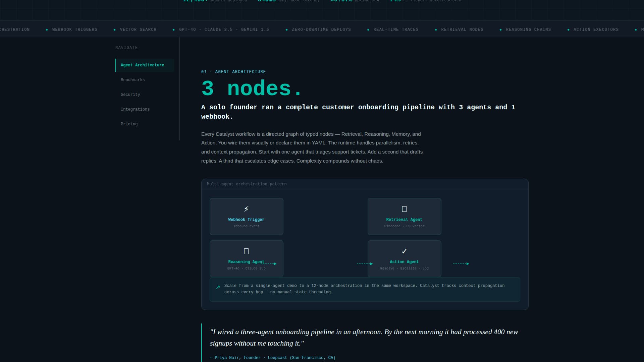This screenshot has height=362, width=644.
Task: Click 'Multi-agent orchestration pattern' header
Action: (x=247, y=184)
